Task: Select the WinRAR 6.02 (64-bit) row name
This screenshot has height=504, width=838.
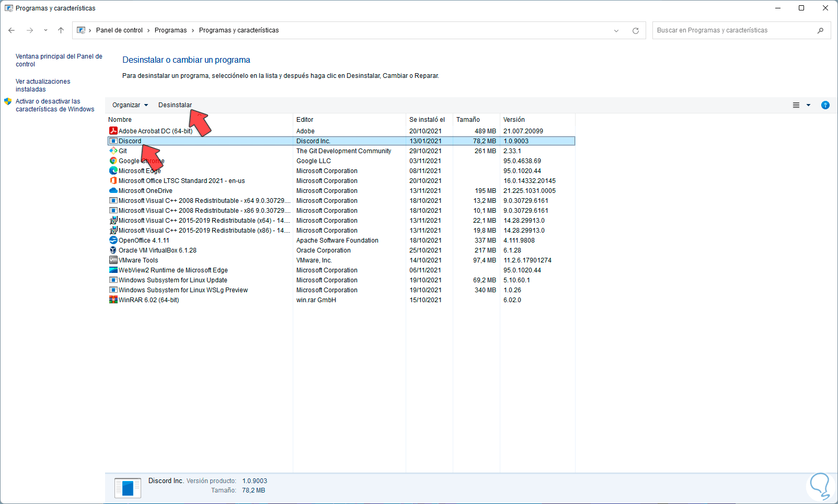Action: pos(148,300)
